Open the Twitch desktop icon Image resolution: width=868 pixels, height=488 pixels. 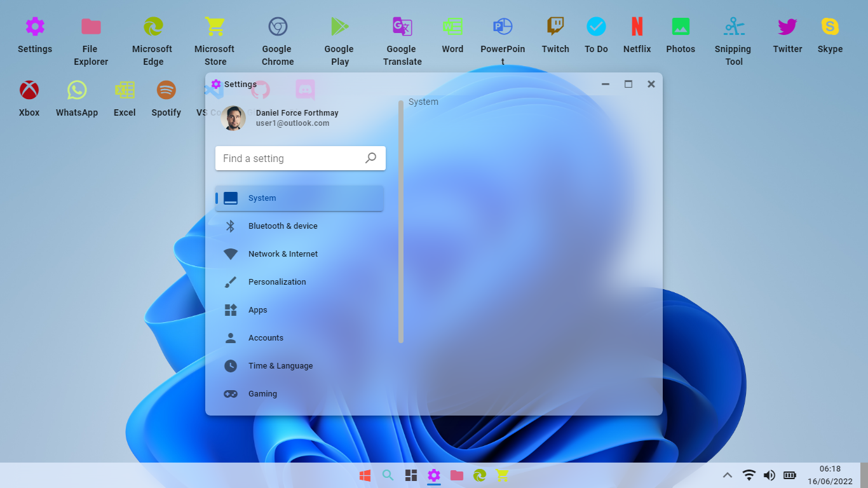555,36
